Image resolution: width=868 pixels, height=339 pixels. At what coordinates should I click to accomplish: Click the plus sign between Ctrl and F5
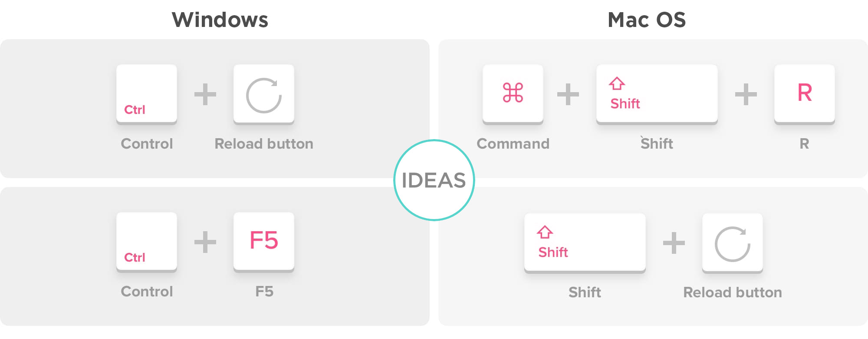click(x=205, y=242)
